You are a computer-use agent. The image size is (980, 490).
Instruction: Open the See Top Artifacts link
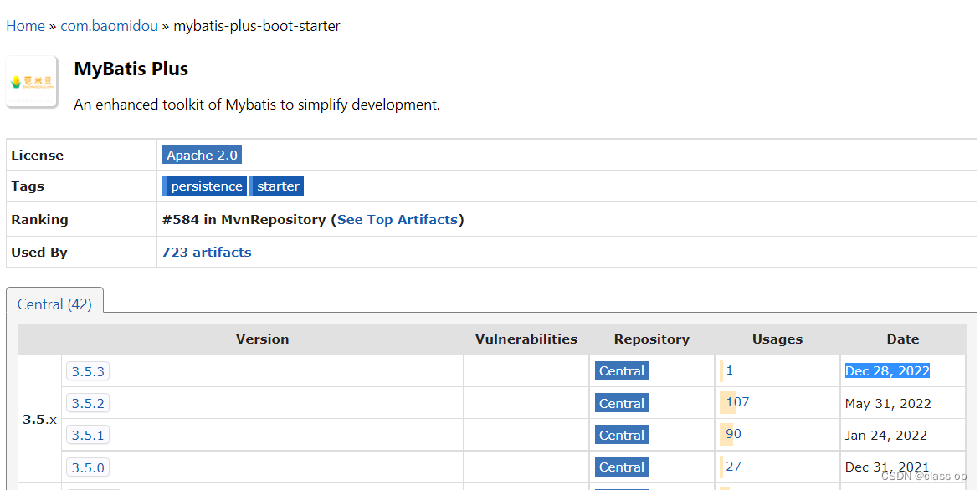pos(398,219)
